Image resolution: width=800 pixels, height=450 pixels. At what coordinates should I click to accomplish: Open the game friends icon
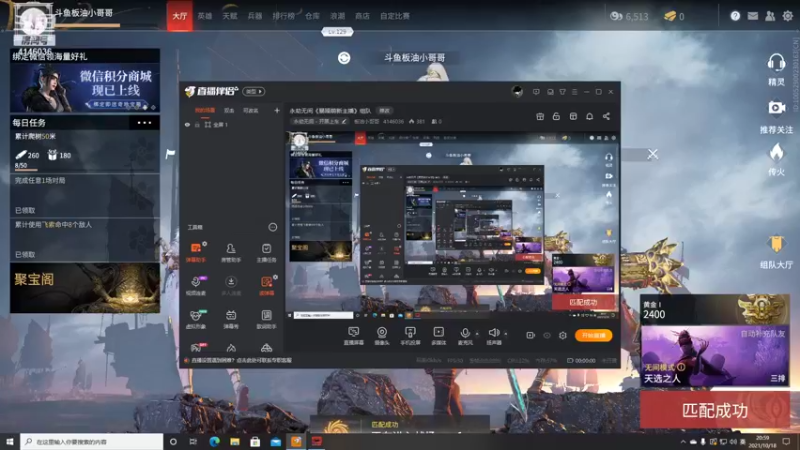(770, 16)
